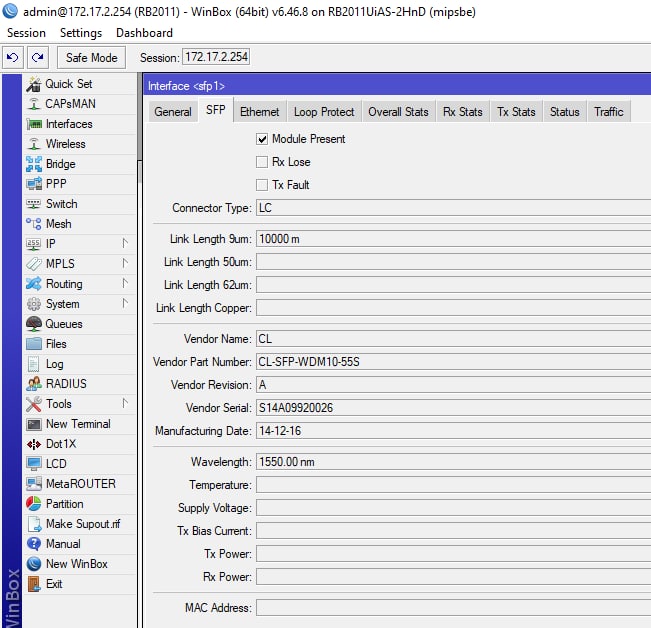Viewport: 651px width, 628px height.
Task: Open Quick Set in the sidebar
Action: pos(80,84)
